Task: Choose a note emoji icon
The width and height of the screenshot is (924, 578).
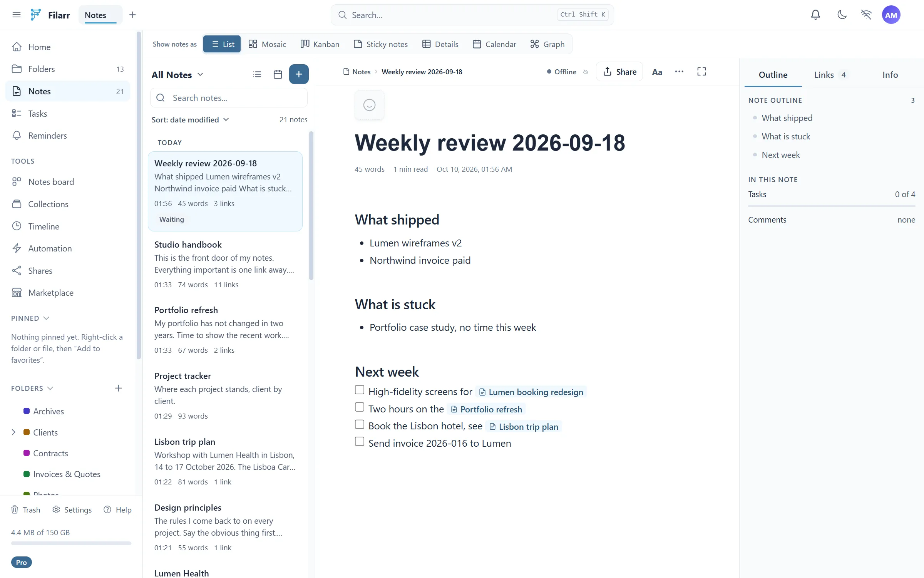Action: coord(369,105)
